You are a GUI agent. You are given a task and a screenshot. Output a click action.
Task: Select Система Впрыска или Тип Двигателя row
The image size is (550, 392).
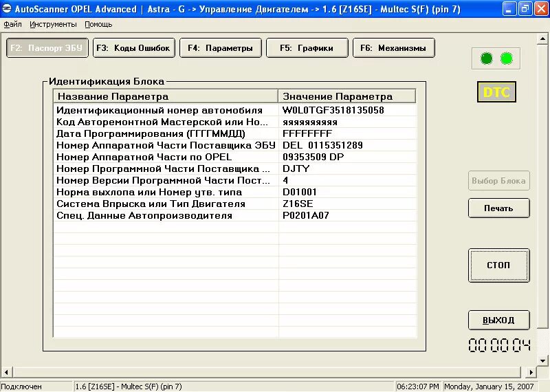tap(235, 204)
